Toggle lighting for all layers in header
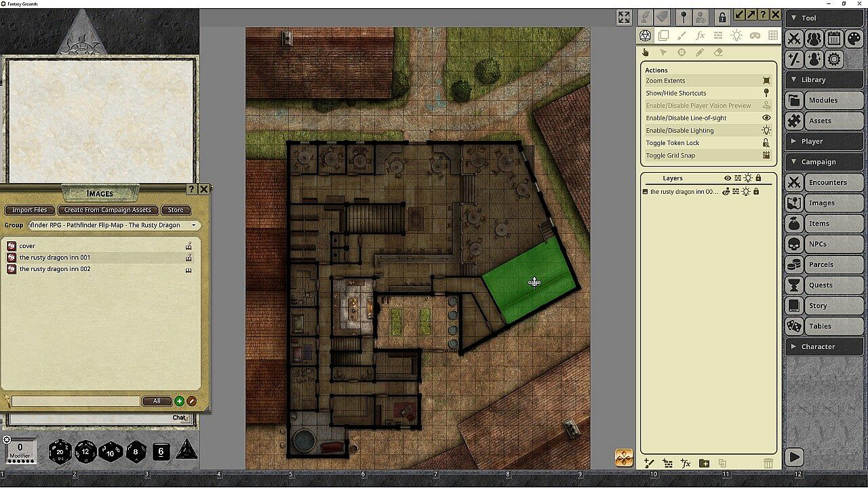Viewport: 868px width, 488px height. 748,178
